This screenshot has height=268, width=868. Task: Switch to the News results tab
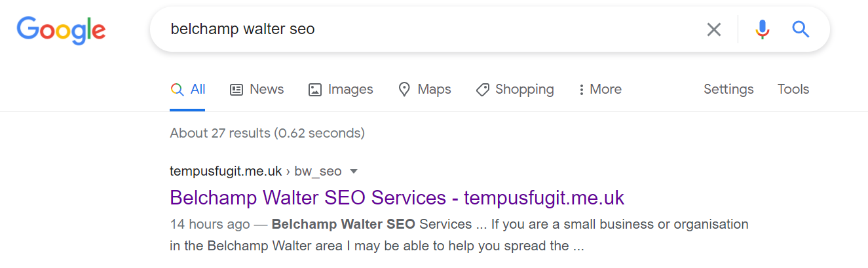(257, 89)
